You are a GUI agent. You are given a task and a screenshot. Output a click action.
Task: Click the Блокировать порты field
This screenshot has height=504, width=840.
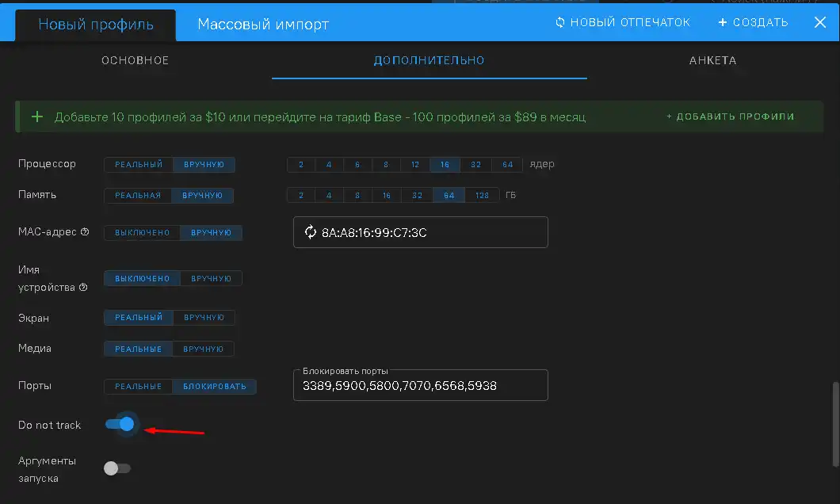pyautogui.click(x=421, y=385)
